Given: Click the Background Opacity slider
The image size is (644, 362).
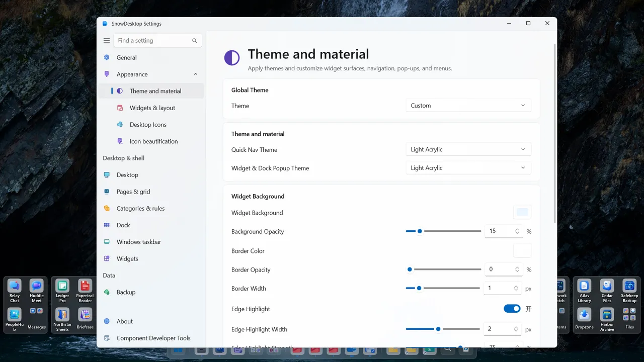Looking at the screenshot, I should tap(443, 231).
